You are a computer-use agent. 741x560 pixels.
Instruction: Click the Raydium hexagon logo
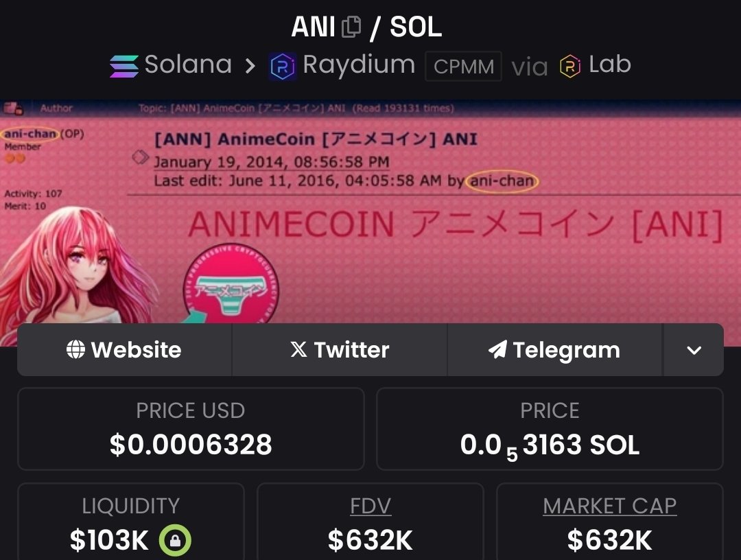pyautogui.click(x=283, y=66)
